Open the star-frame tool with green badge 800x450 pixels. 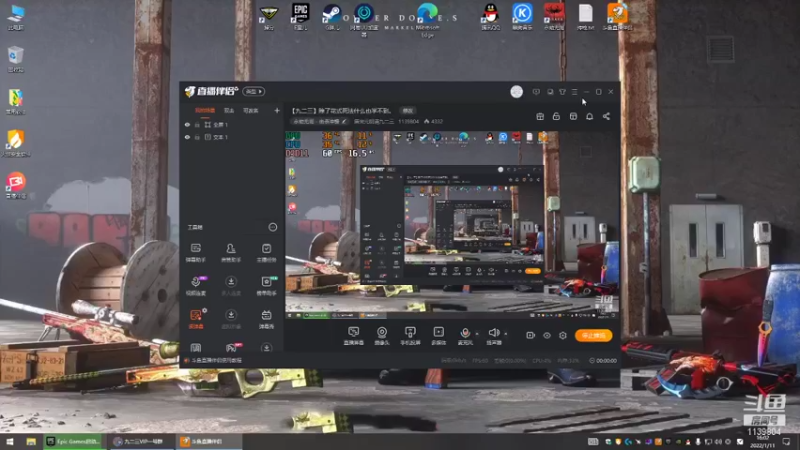click(x=266, y=286)
